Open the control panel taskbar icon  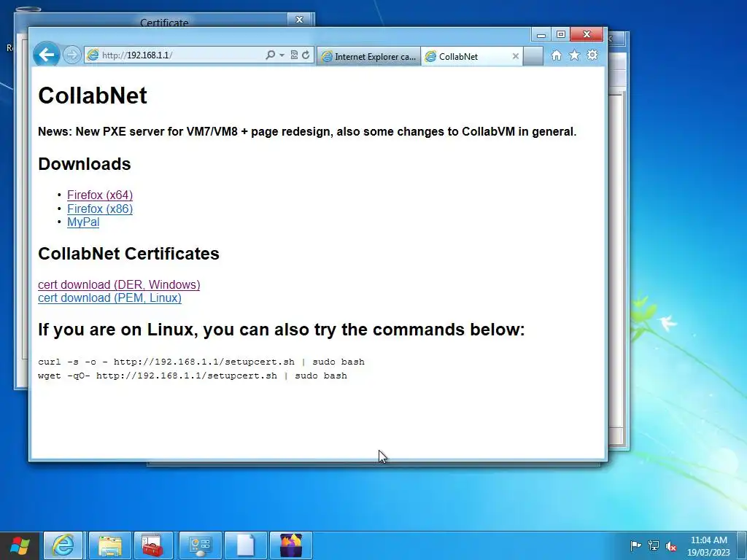200,545
